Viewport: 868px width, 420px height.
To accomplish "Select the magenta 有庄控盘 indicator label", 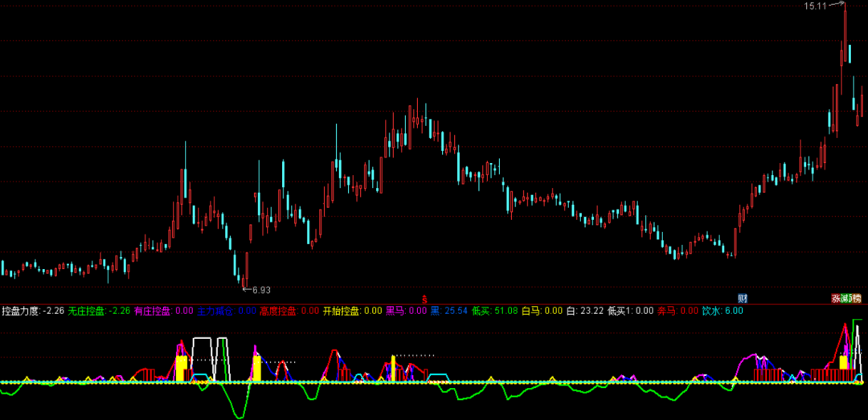I will (x=152, y=311).
